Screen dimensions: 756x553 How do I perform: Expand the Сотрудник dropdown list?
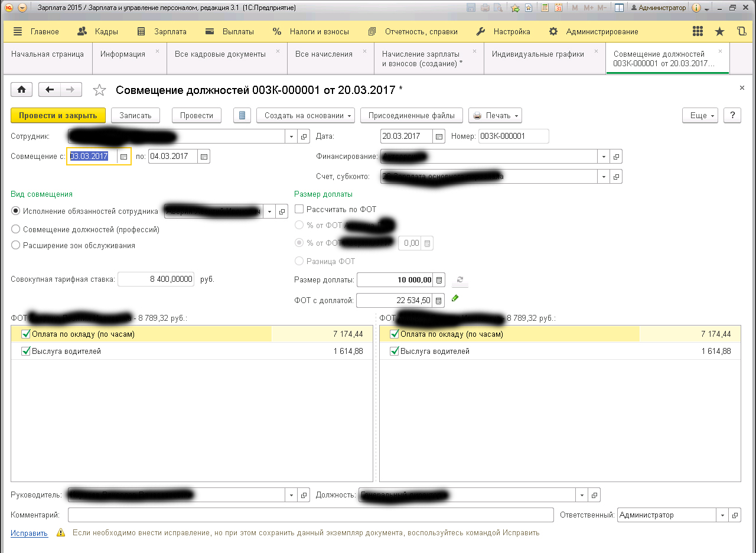click(x=292, y=136)
